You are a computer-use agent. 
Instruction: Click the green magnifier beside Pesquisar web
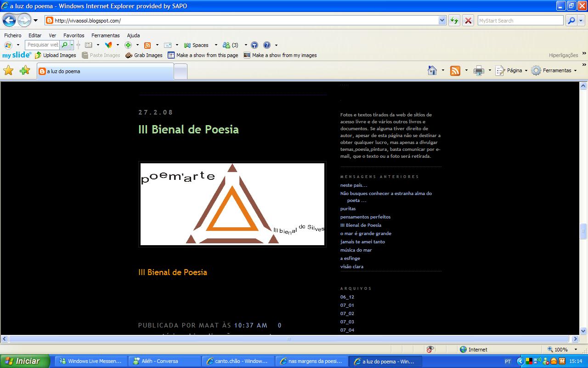tap(65, 45)
